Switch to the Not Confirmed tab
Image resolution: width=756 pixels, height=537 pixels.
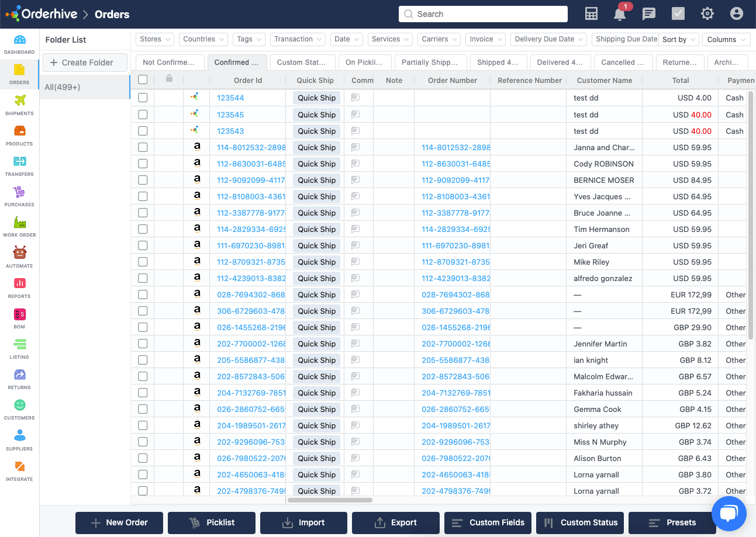coord(168,63)
